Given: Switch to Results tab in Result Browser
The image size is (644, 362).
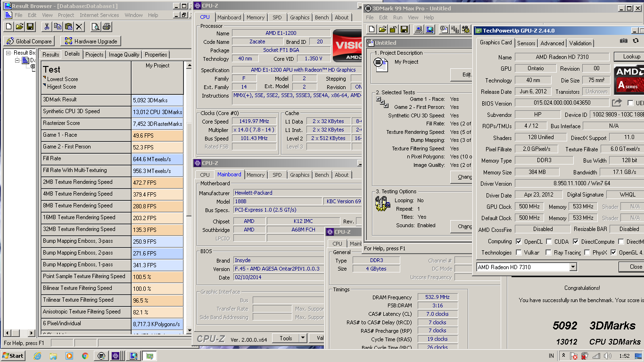Looking at the screenshot, I should [51, 55].
